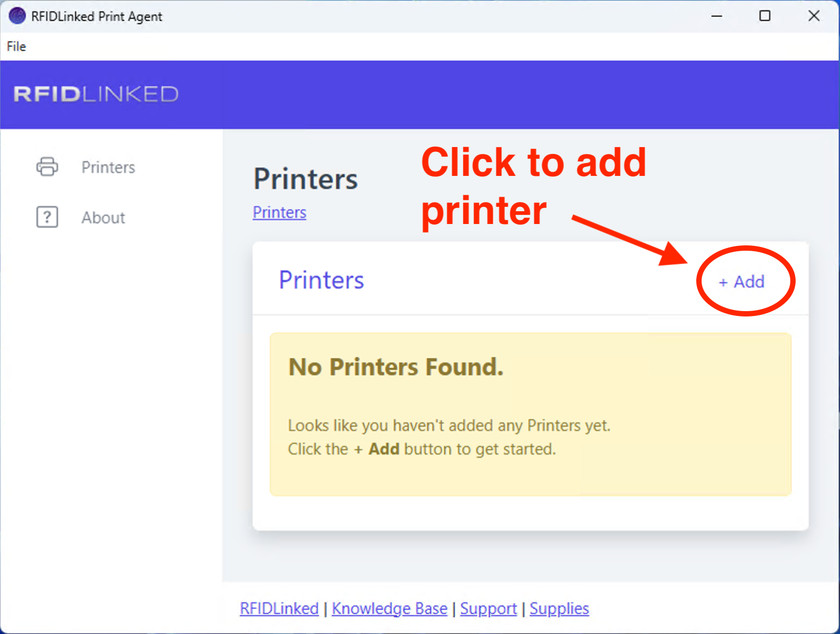Visit the Support link in the footer
Screen dimensions: 840x634
coord(488,608)
